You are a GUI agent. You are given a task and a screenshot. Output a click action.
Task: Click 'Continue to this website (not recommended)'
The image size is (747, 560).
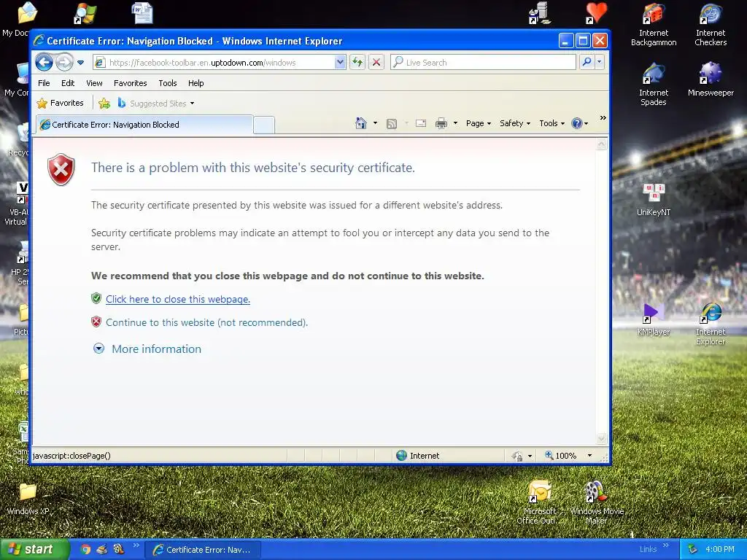tap(206, 322)
